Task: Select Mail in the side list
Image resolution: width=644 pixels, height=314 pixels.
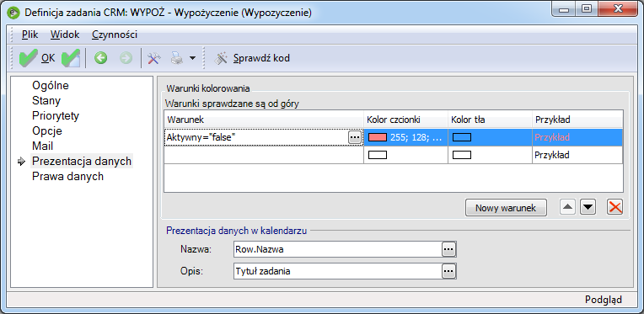Action: point(43,146)
